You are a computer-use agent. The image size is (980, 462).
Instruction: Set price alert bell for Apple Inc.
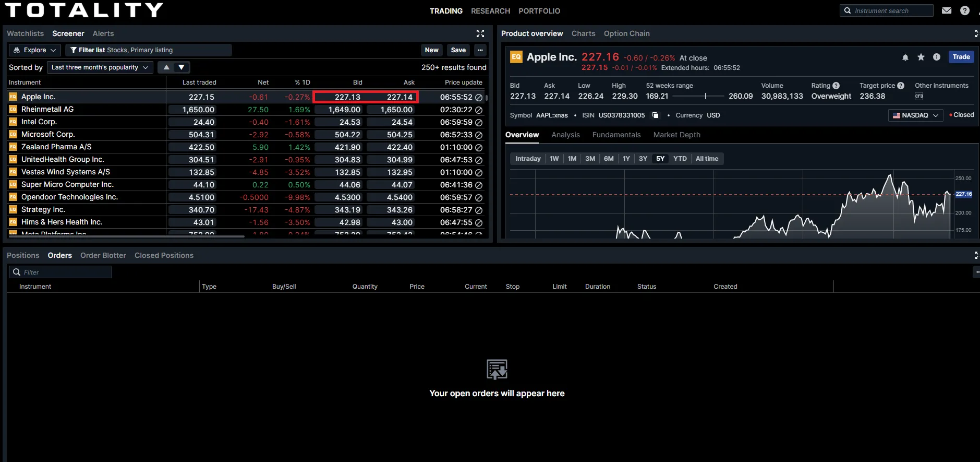pyautogui.click(x=905, y=57)
